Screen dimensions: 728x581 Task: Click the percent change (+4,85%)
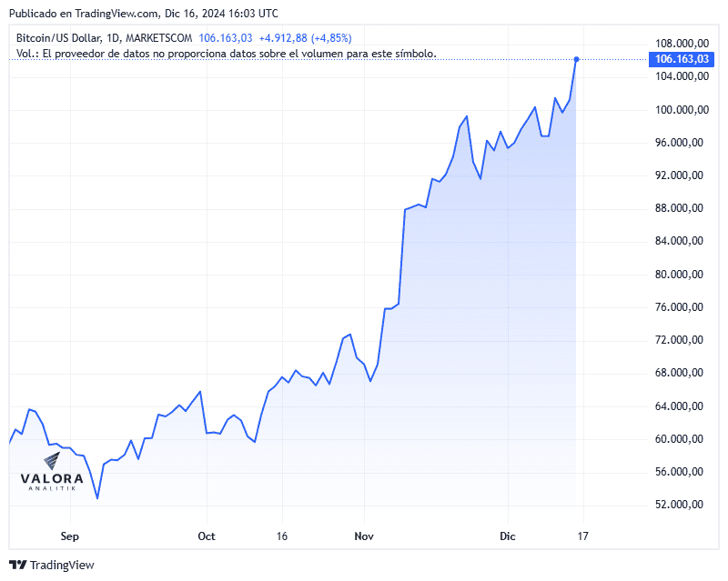331,38
